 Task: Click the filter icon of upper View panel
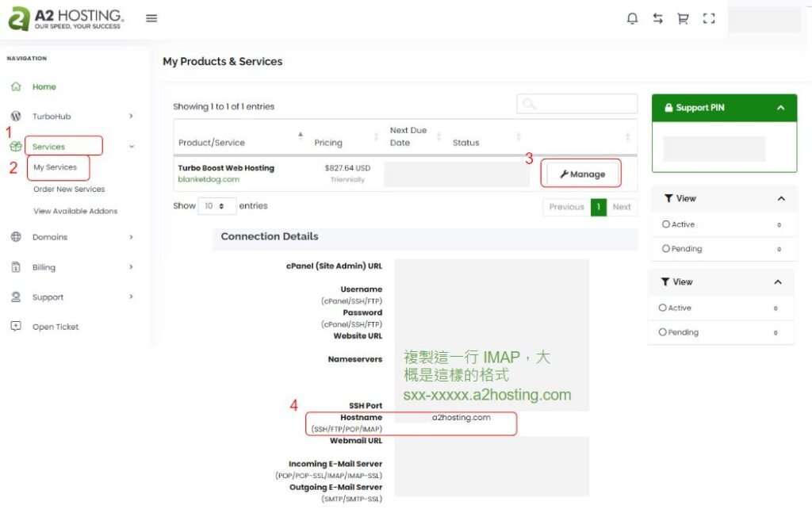[x=668, y=198]
